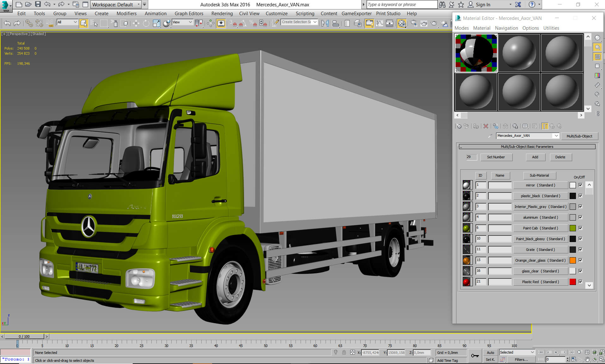Click the Play Animation button
605x364 pixels.
pyautogui.click(x=556, y=352)
